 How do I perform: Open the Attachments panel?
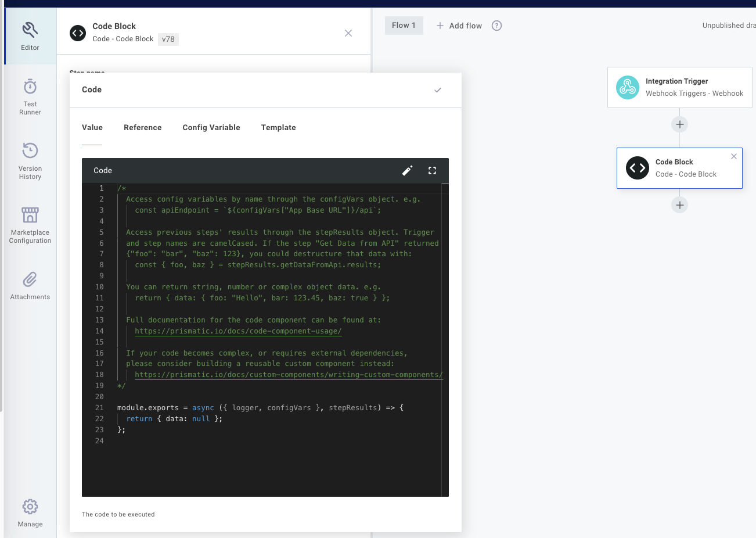tap(30, 286)
